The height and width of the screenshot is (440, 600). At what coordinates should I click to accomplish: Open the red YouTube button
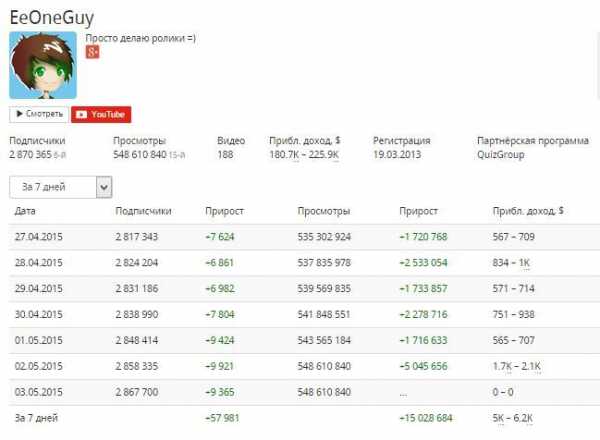(x=102, y=115)
